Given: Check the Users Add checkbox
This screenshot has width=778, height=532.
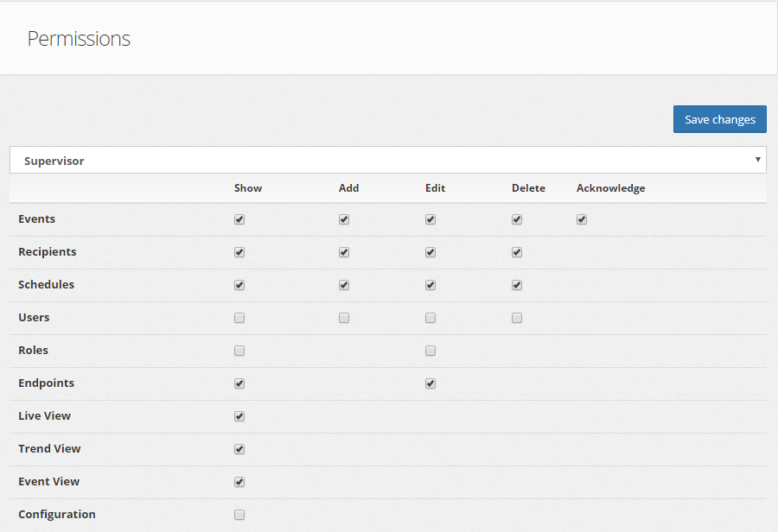Looking at the screenshot, I should point(344,318).
